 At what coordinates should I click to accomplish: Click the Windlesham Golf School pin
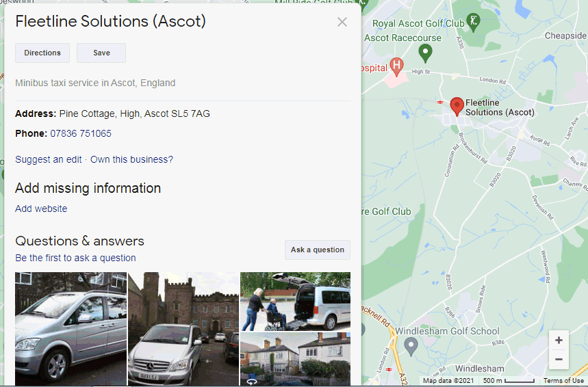[x=411, y=346]
